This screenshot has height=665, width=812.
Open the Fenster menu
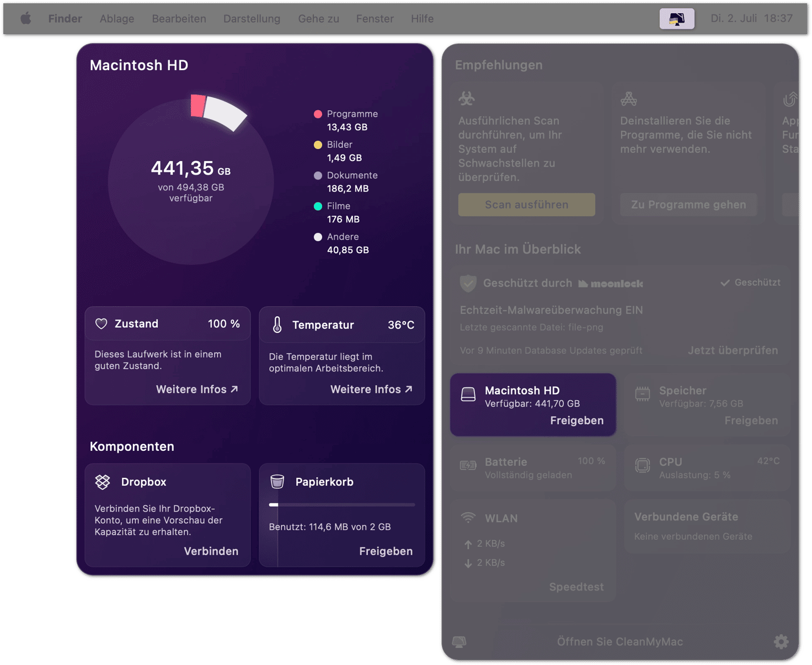pos(375,18)
